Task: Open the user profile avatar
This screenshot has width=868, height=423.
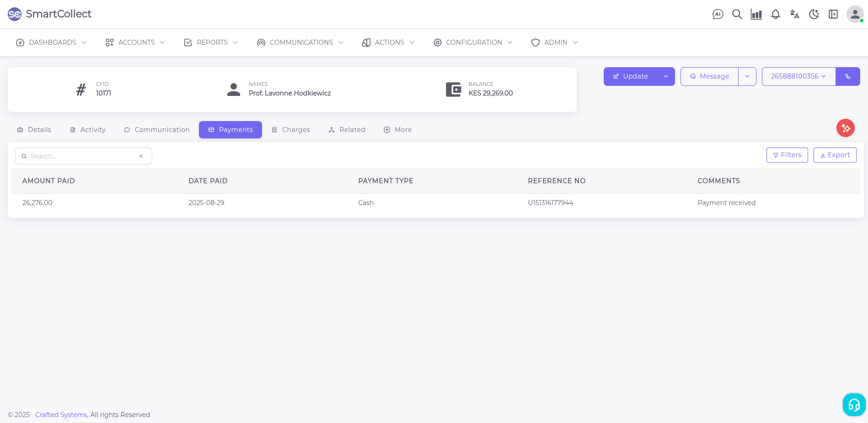Action: pyautogui.click(x=854, y=14)
